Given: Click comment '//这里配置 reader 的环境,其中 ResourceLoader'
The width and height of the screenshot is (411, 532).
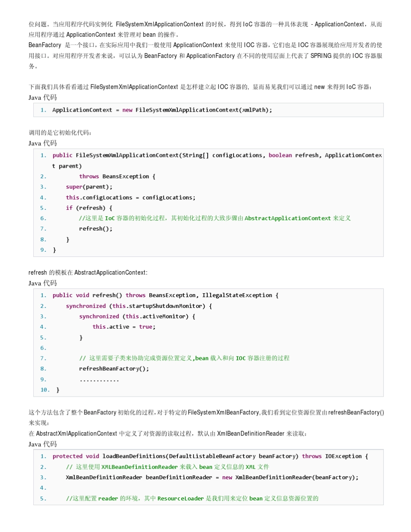Looking at the screenshot, I should pyautogui.click(x=192, y=499).
